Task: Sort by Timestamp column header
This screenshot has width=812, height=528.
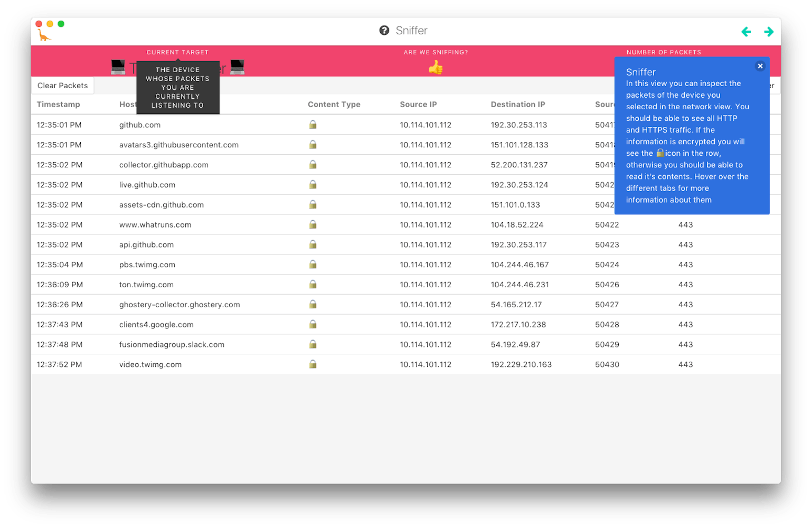Action: pyautogui.click(x=59, y=105)
